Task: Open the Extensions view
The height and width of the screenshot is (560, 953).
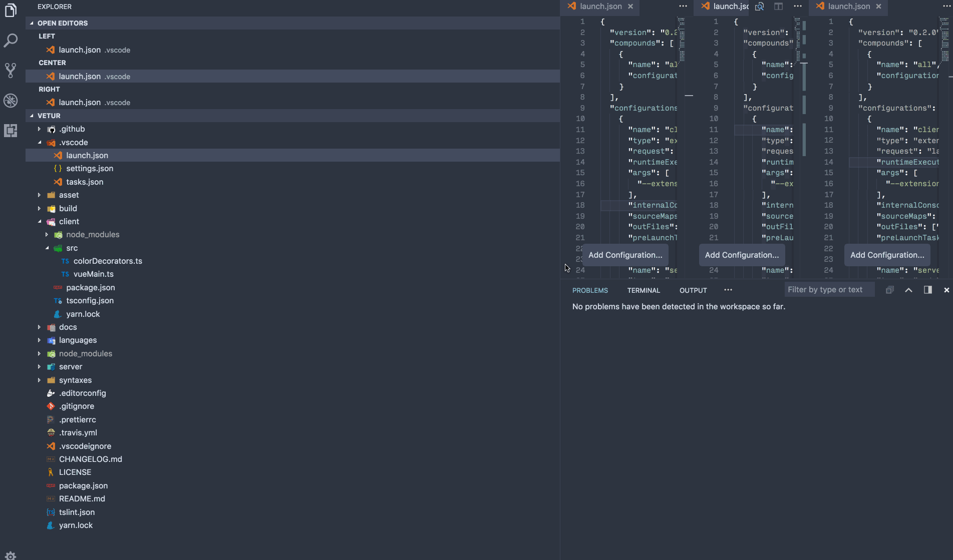Action: pyautogui.click(x=11, y=131)
